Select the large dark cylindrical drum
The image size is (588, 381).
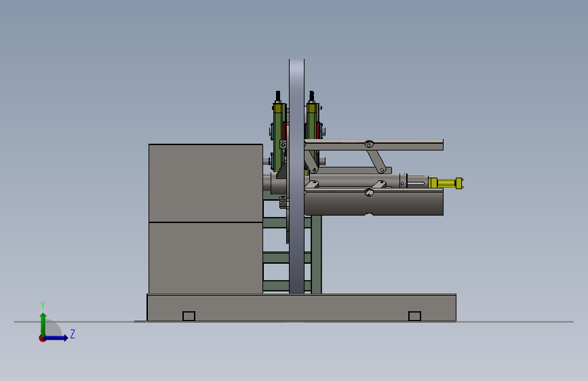[374, 203]
